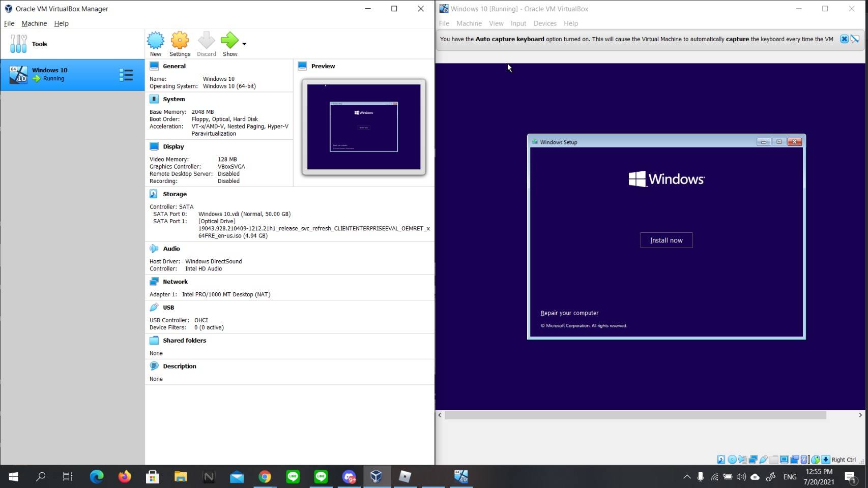
Task: Dismiss the Auto capture keyboard notification
Action: pyautogui.click(x=844, y=39)
